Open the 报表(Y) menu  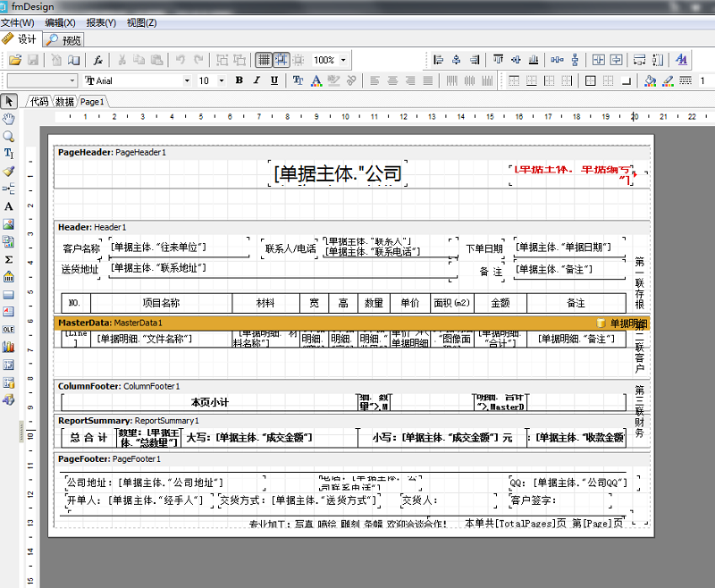click(x=102, y=23)
